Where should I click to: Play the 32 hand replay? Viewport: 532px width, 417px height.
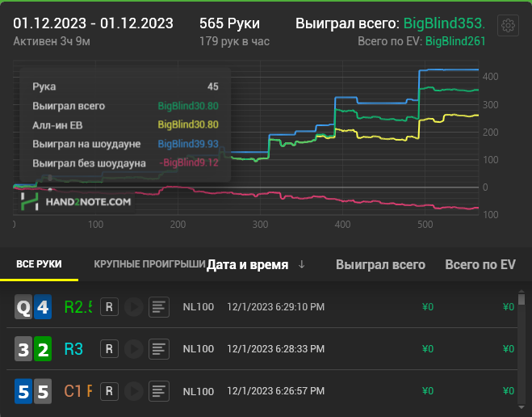pyautogui.click(x=134, y=349)
